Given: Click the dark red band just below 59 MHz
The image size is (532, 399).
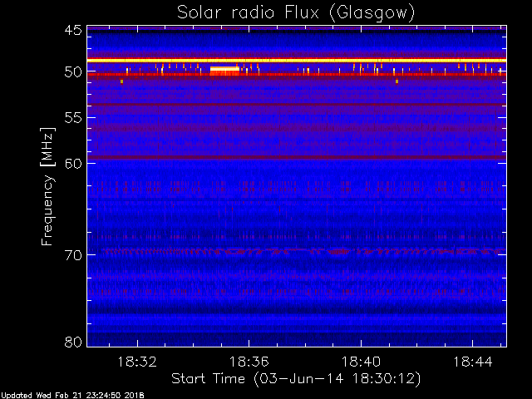Looking at the screenshot, I should pyautogui.click(x=297, y=157).
